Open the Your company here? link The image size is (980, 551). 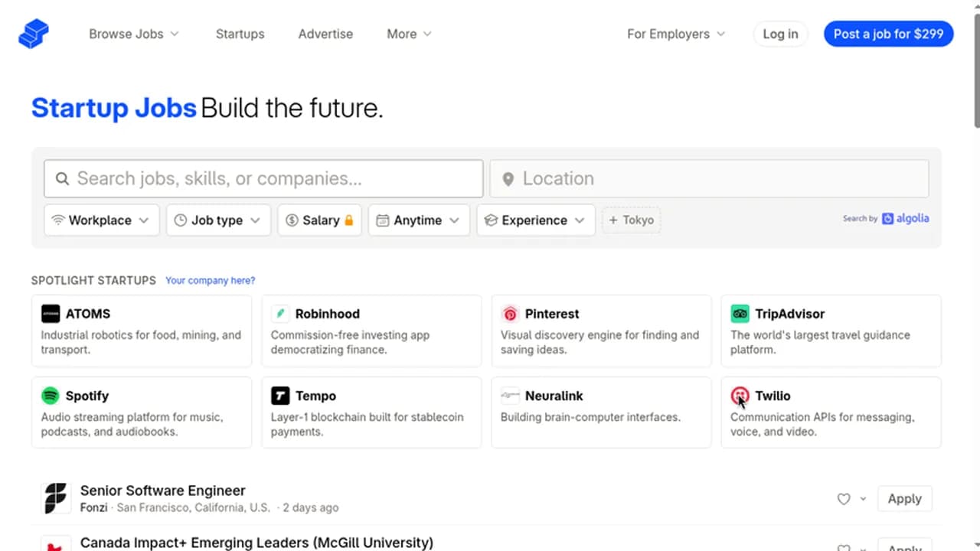(211, 280)
